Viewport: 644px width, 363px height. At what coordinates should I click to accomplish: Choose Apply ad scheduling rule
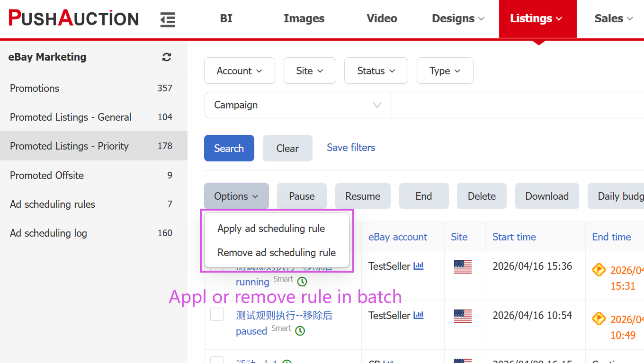tap(271, 229)
